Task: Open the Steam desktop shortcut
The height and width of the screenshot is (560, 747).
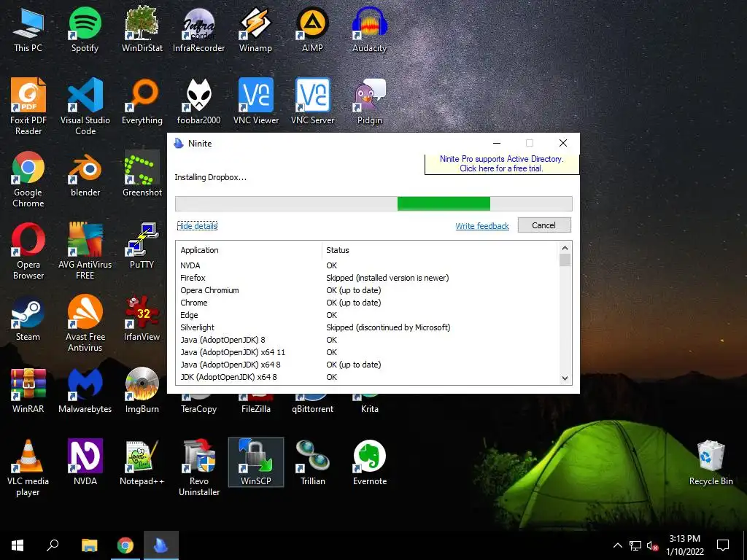Action: 28,318
